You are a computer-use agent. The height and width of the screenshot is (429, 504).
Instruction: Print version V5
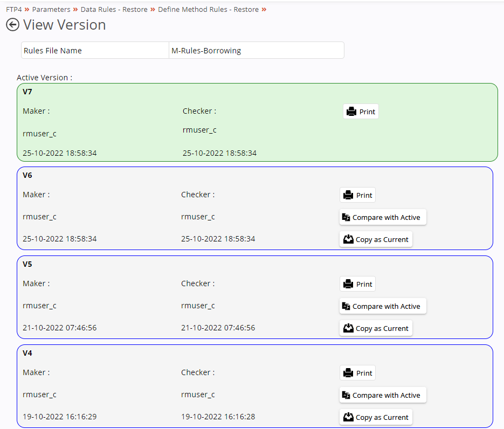pos(357,284)
